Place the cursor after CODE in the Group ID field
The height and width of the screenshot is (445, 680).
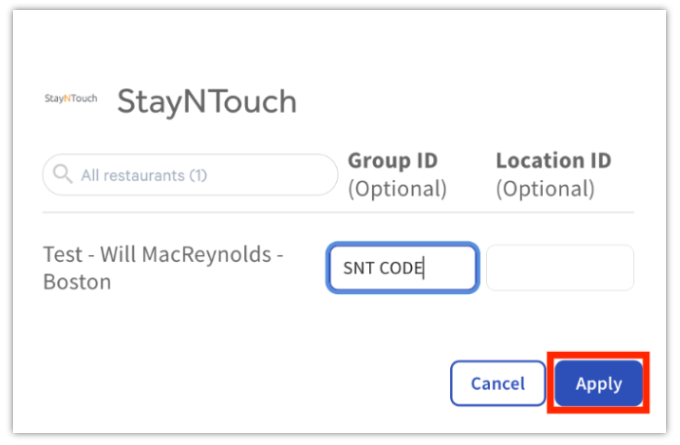(x=426, y=268)
